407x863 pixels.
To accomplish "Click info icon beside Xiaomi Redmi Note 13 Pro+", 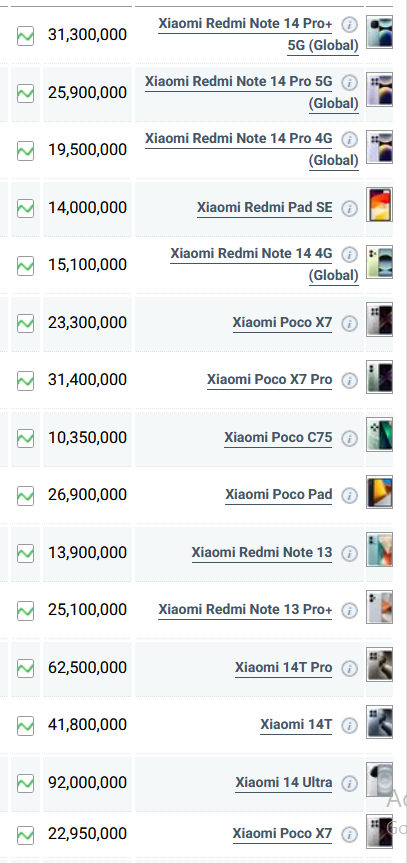I will [x=349, y=610].
